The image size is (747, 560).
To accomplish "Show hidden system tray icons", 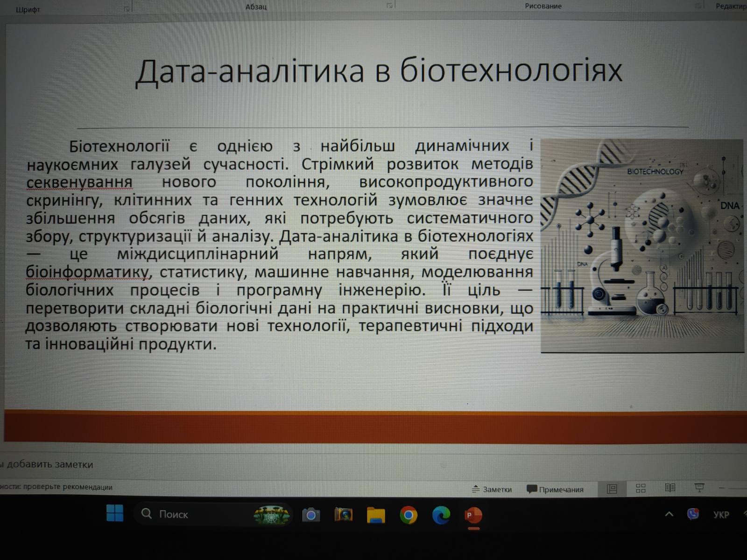I will [x=669, y=514].
